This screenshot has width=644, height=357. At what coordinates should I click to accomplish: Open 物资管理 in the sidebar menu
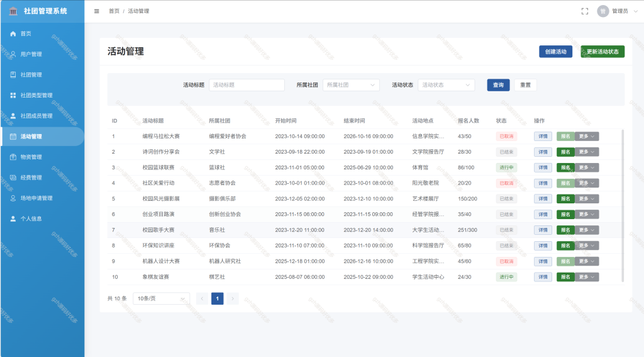point(42,157)
